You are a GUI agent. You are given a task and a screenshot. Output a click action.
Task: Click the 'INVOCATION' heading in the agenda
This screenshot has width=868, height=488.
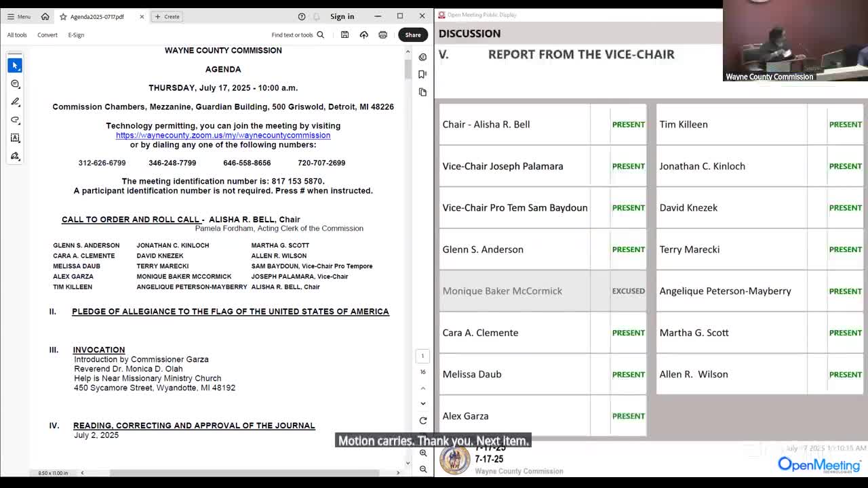tap(99, 350)
